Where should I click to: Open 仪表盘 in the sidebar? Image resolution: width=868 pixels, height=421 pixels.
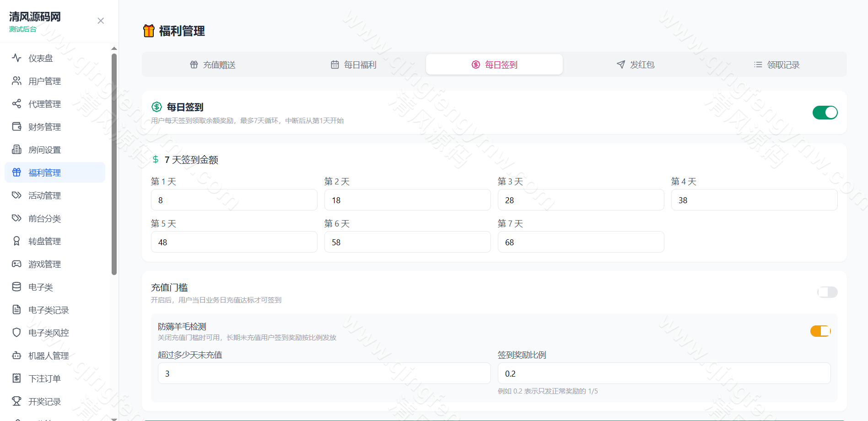[55, 58]
